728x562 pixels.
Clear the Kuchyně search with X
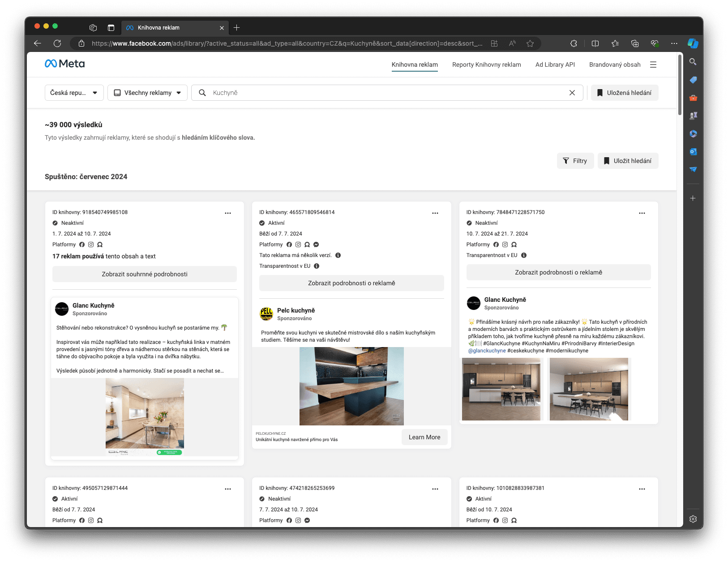tap(572, 93)
